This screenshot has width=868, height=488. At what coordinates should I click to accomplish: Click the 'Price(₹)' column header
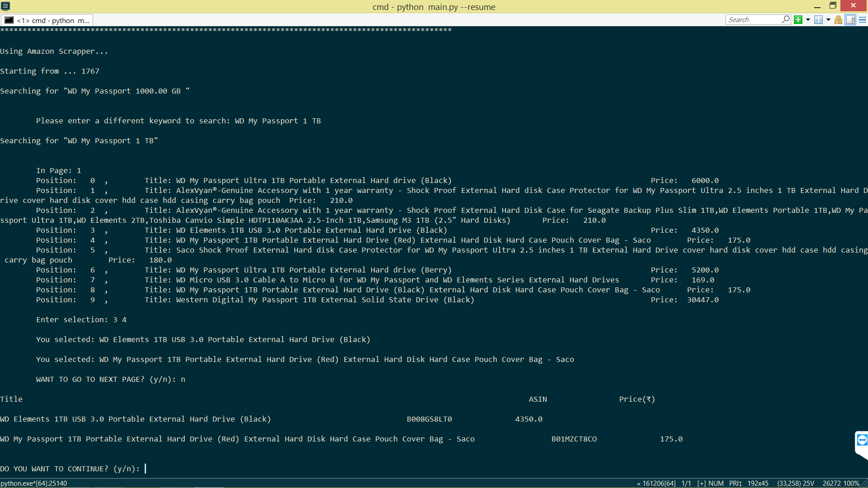[x=637, y=399]
